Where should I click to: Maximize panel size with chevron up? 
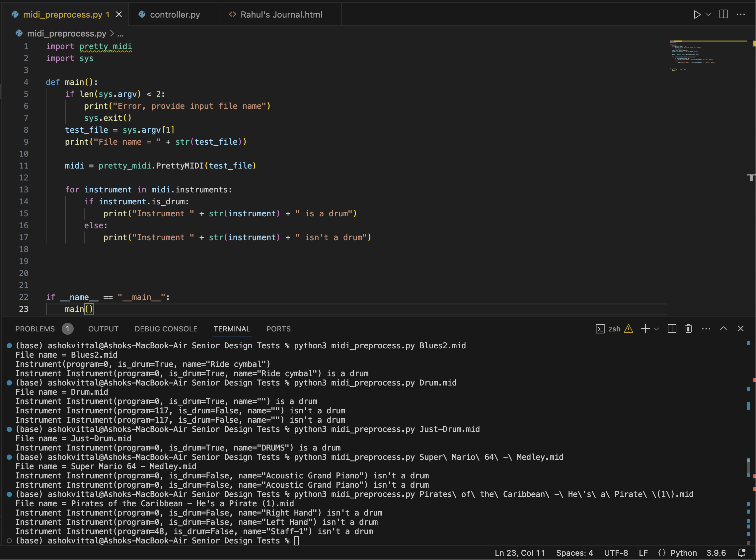coord(723,328)
